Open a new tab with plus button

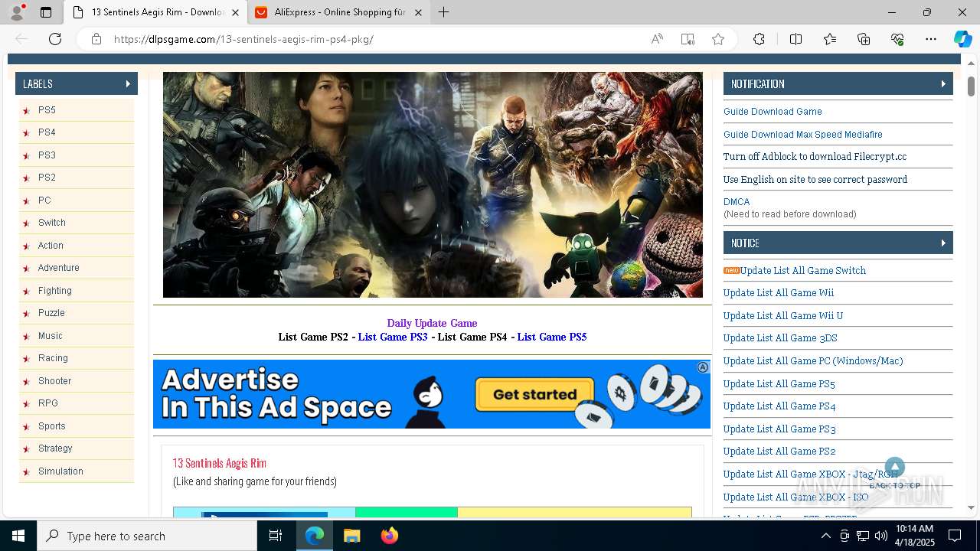coord(443,12)
